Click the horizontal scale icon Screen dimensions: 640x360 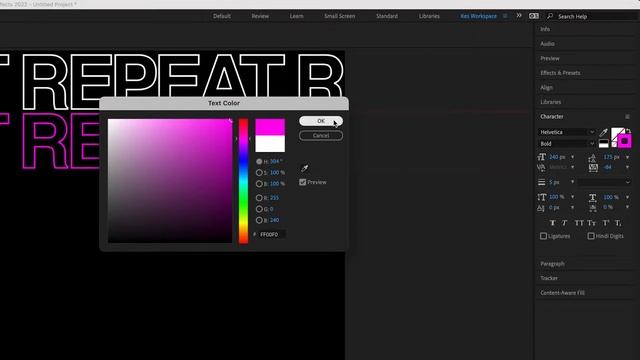[x=593, y=197]
